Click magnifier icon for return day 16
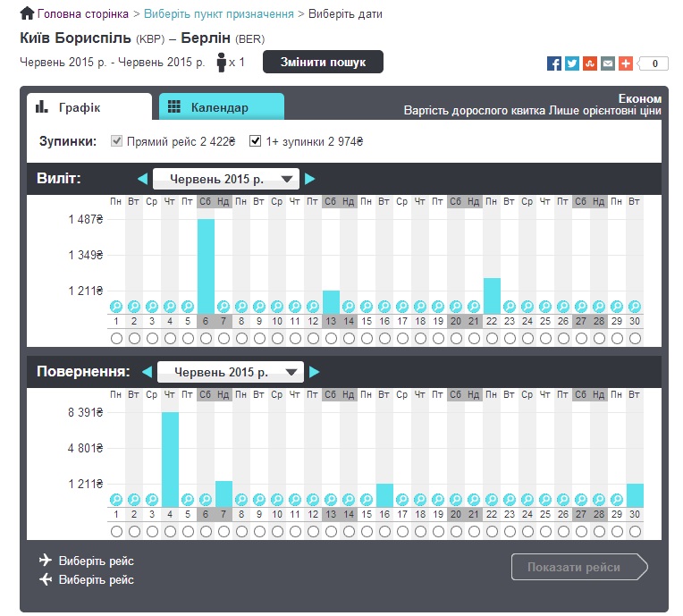Viewport: 683px width, 616px height. pyautogui.click(x=384, y=499)
